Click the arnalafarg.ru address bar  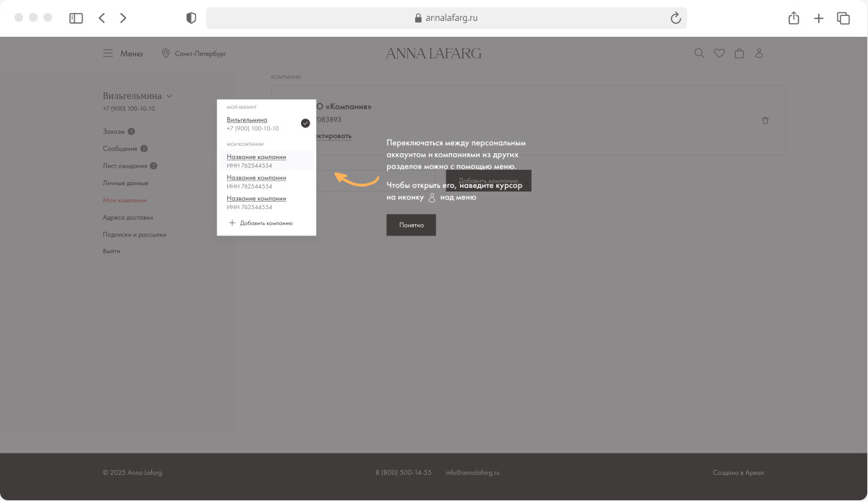click(446, 18)
